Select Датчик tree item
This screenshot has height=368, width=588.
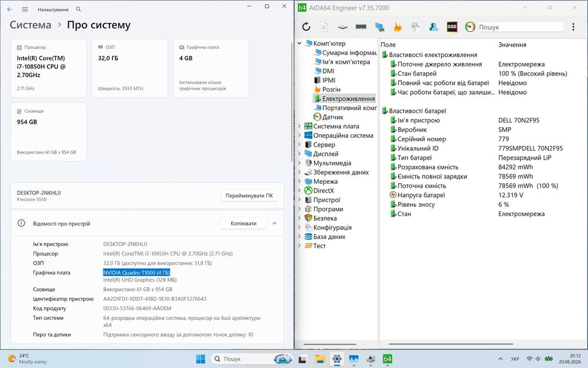pyautogui.click(x=329, y=117)
